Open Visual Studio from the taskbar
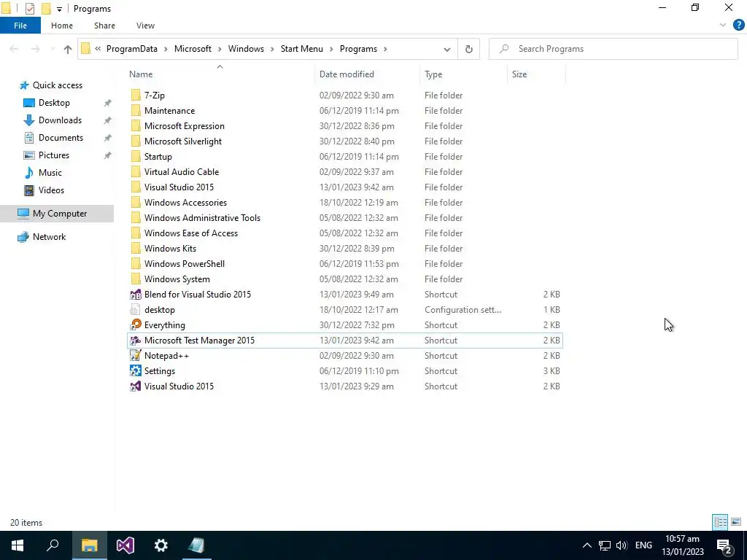Image resolution: width=747 pixels, height=560 pixels. click(125, 545)
